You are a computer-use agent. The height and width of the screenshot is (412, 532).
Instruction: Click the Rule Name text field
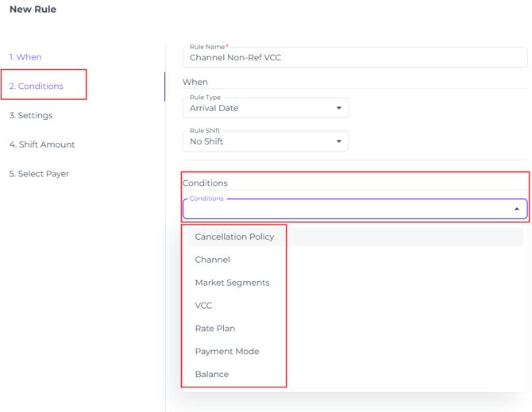tap(355, 58)
